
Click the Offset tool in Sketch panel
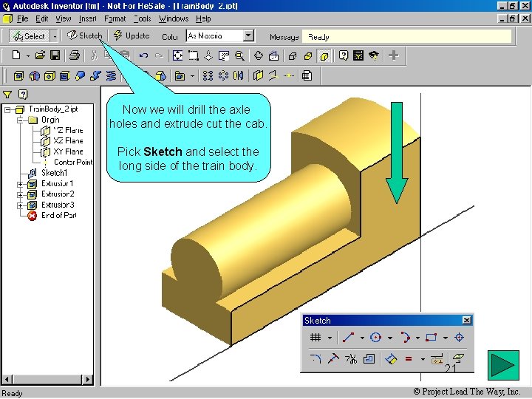tap(369, 359)
